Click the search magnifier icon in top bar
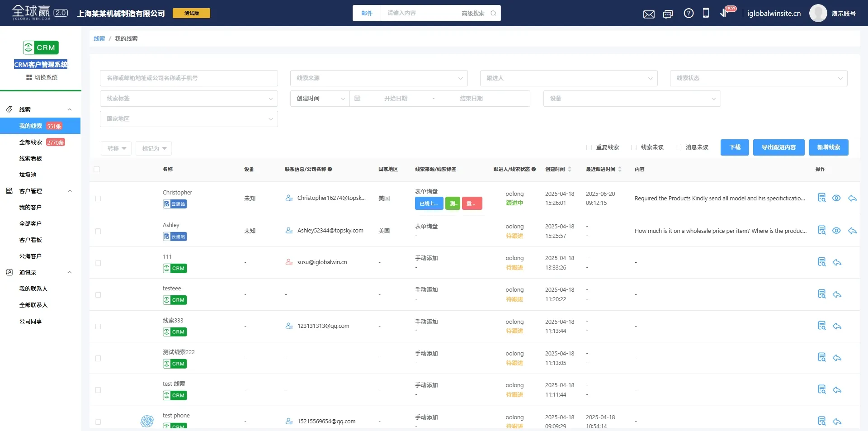 (493, 13)
